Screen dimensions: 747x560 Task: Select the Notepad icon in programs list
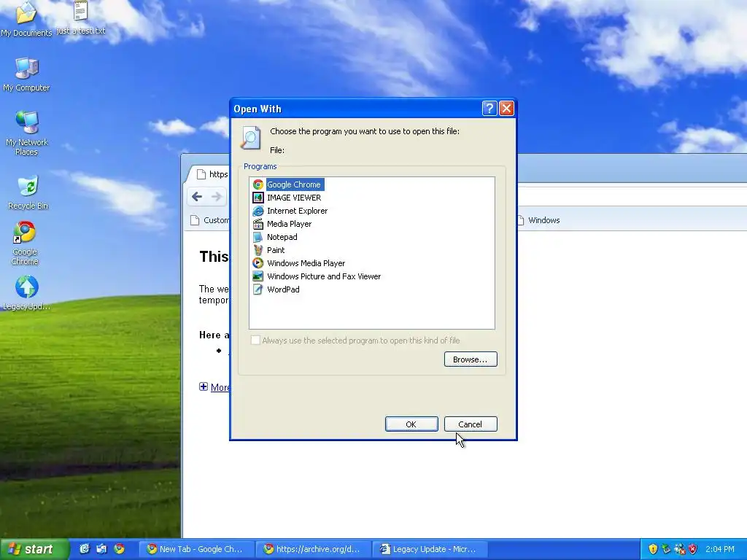(x=258, y=237)
